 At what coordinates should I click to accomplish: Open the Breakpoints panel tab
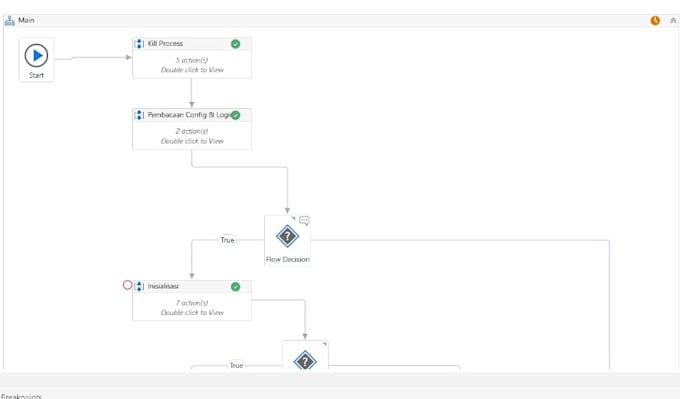pos(21,396)
